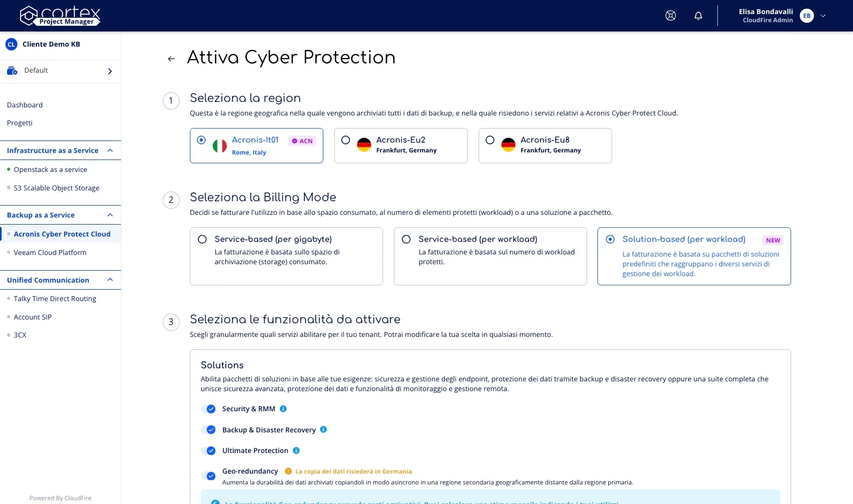Screen dimensions: 853x504
Task: Choose Solution-based (per workload) billing radio
Action: (x=610, y=239)
